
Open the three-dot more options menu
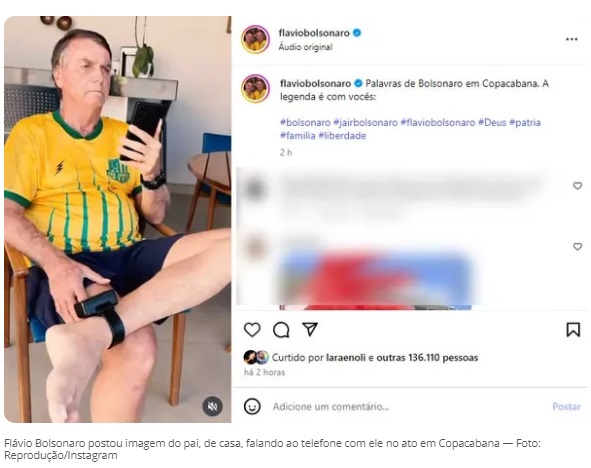(x=571, y=39)
